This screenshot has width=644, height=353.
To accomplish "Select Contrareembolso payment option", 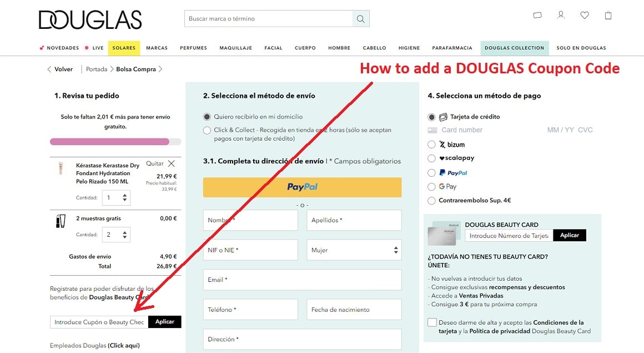I will [431, 201].
